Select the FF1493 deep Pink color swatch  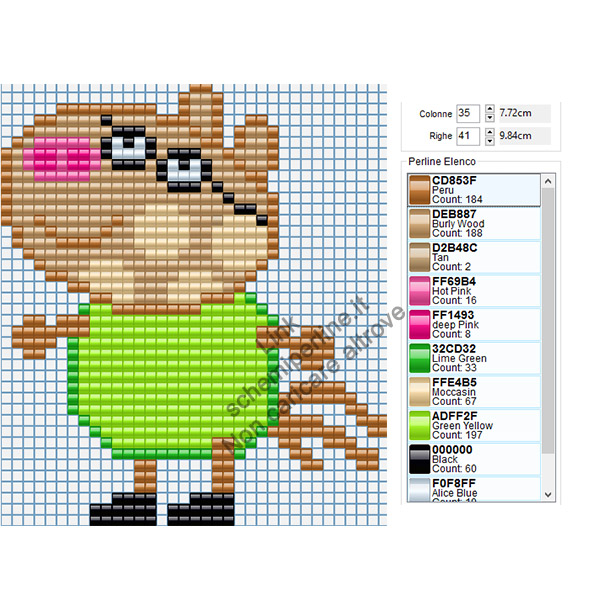point(419,324)
